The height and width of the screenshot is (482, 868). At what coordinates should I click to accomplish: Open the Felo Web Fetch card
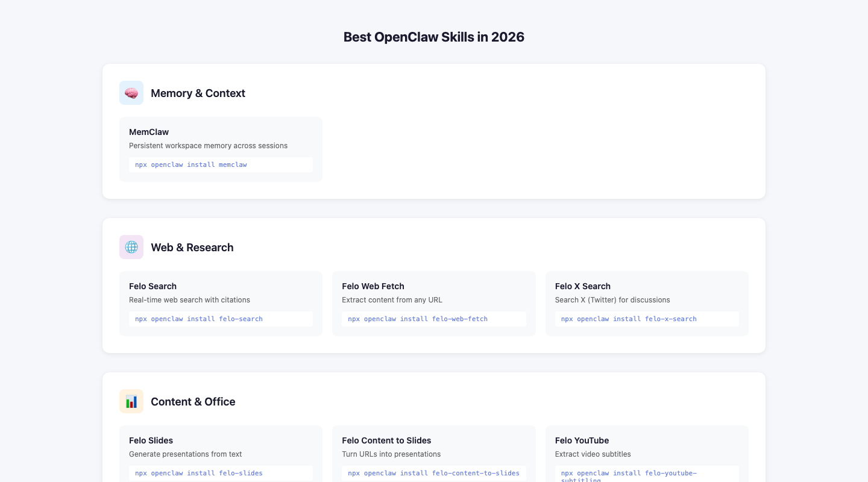point(373,286)
